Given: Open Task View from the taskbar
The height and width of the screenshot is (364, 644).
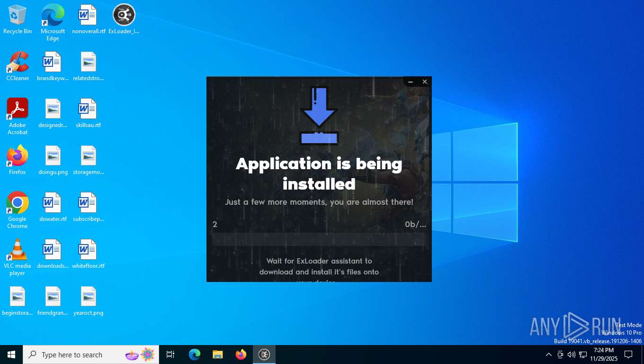Looking at the screenshot, I should click(170, 355).
